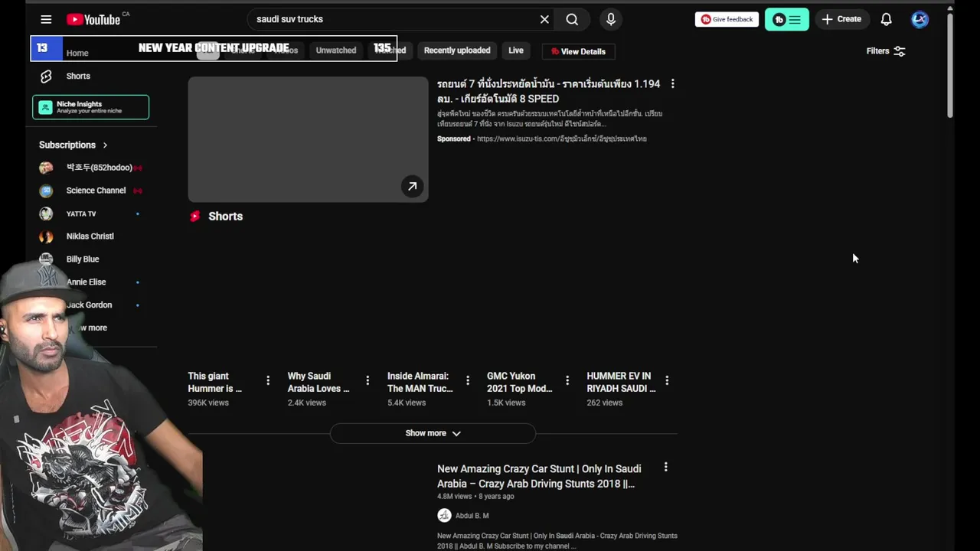
Task: Open options for 'Inside Almarai' short
Action: click(467, 380)
